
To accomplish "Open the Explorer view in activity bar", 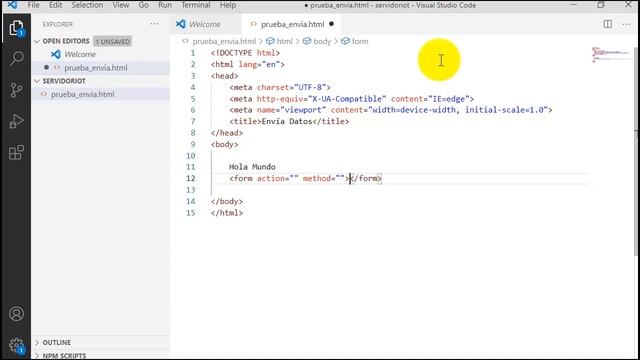I will pos(16,28).
